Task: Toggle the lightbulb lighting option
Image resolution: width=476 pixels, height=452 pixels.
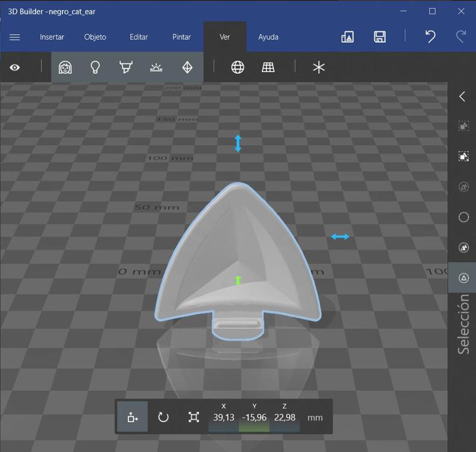Action: pos(95,67)
